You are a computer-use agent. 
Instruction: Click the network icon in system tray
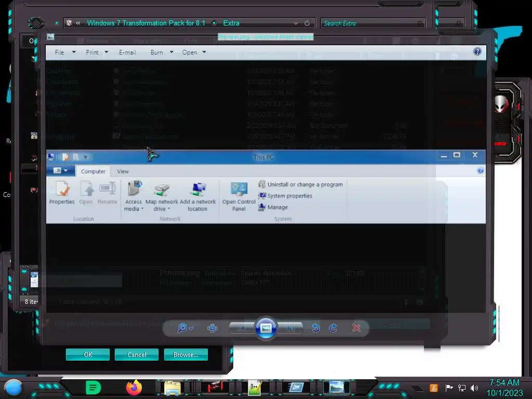point(462,388)
